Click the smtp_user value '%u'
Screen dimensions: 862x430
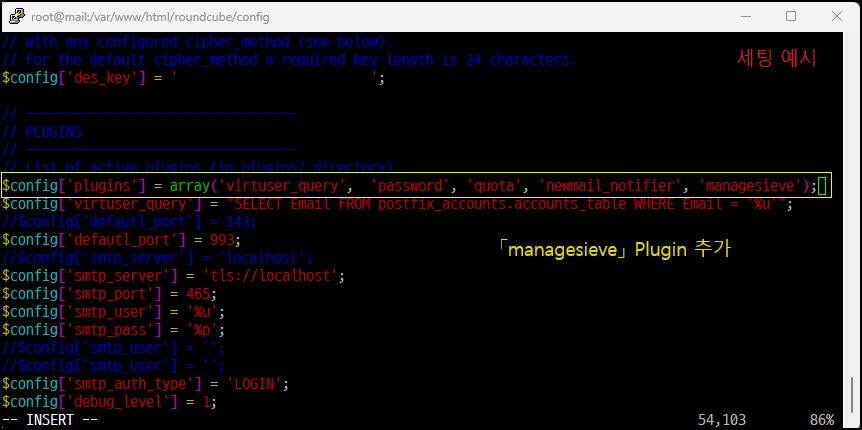click(x=202, y=312)
